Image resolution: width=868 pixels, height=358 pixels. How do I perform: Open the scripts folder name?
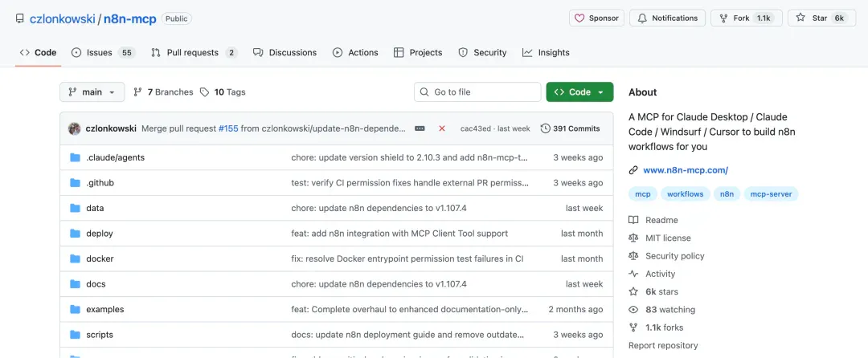[x=100, y=335]
